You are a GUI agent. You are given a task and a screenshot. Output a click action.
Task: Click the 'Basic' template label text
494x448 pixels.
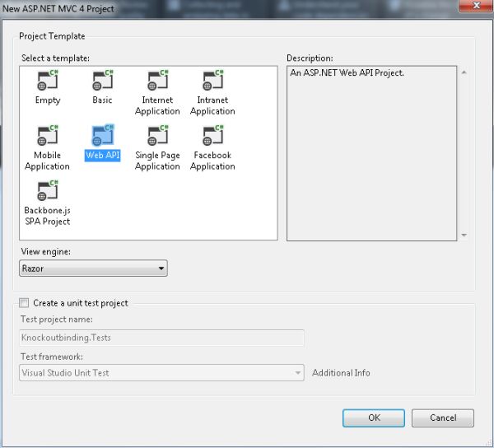pos(102,100)
